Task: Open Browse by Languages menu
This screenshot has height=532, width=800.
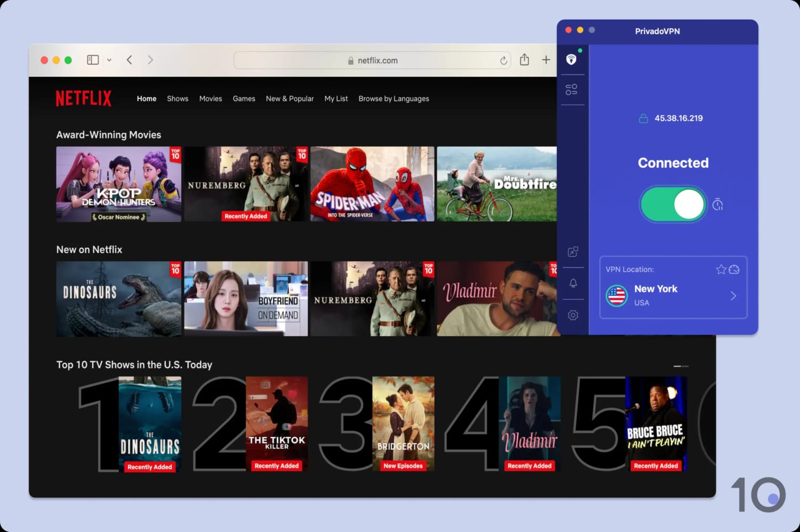Action: 394,99
